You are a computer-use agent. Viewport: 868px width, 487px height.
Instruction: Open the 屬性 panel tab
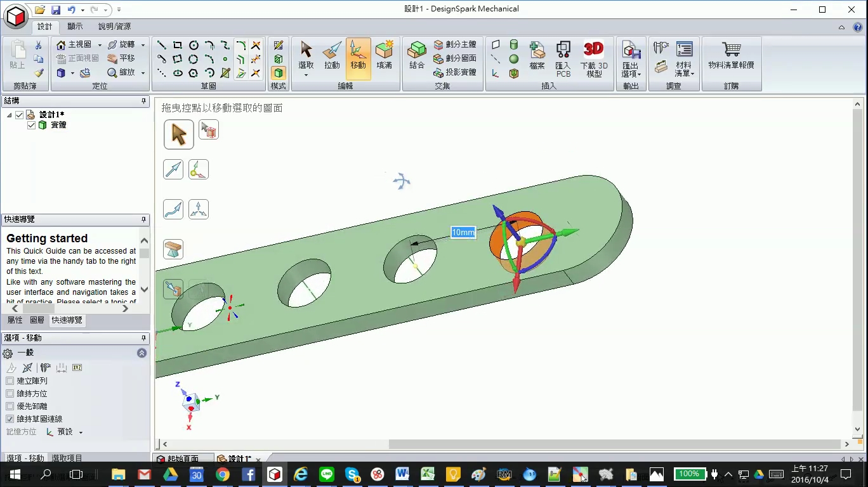[x=15, y=320]
